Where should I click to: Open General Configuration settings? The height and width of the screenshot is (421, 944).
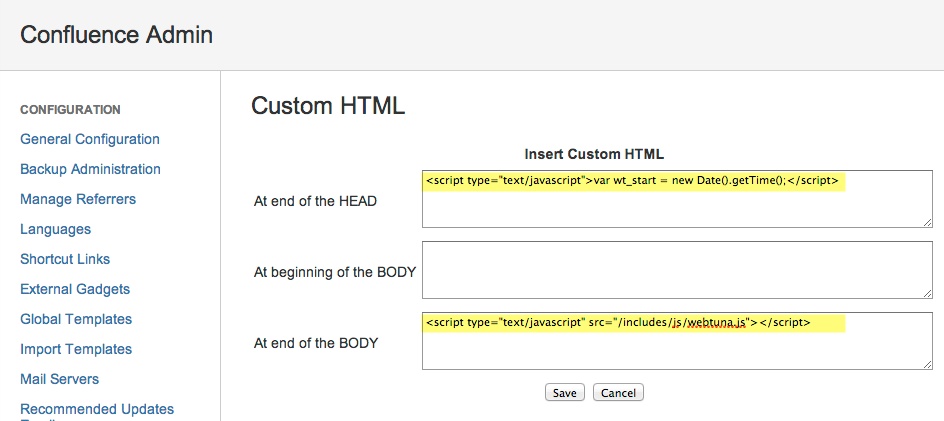pyautogui.click(x=90, y=139)
